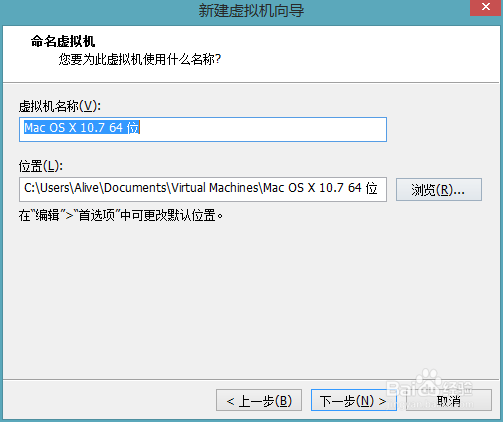503x422 pixels.
Task: Click the 位置(L): label
Action: [x=41, y=166]
